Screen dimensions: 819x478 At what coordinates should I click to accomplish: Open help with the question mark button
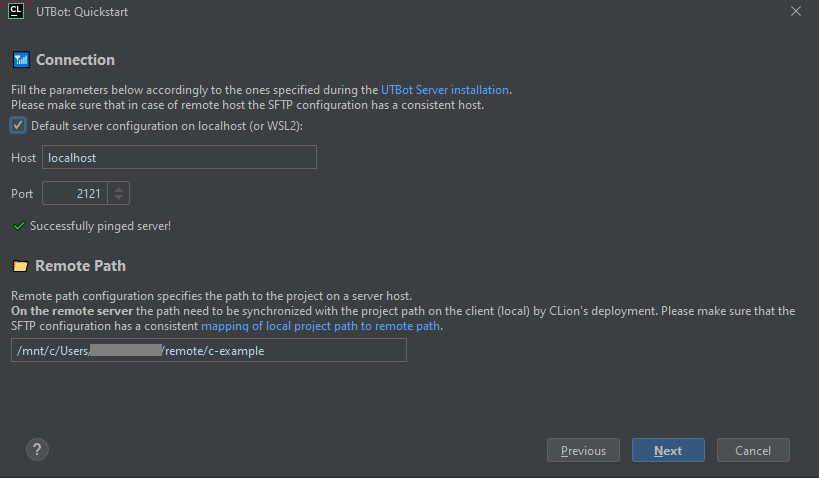click(x=37, y=450)
